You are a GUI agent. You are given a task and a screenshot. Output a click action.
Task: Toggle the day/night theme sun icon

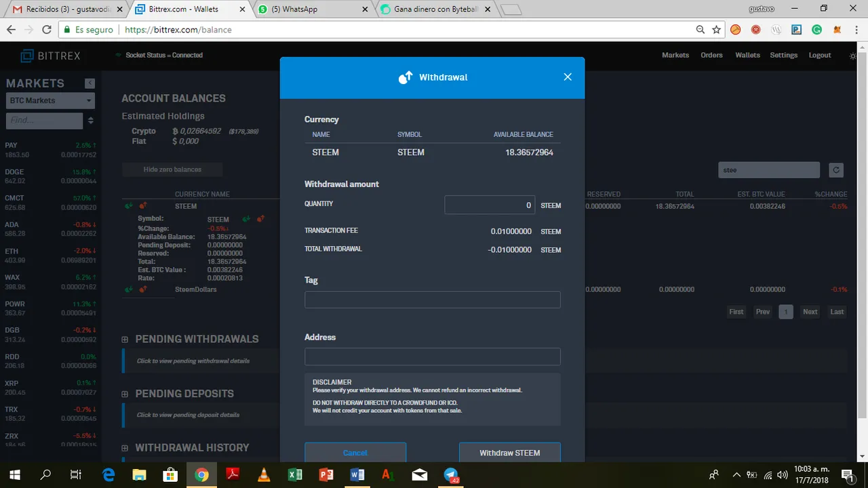coord(853,56)
